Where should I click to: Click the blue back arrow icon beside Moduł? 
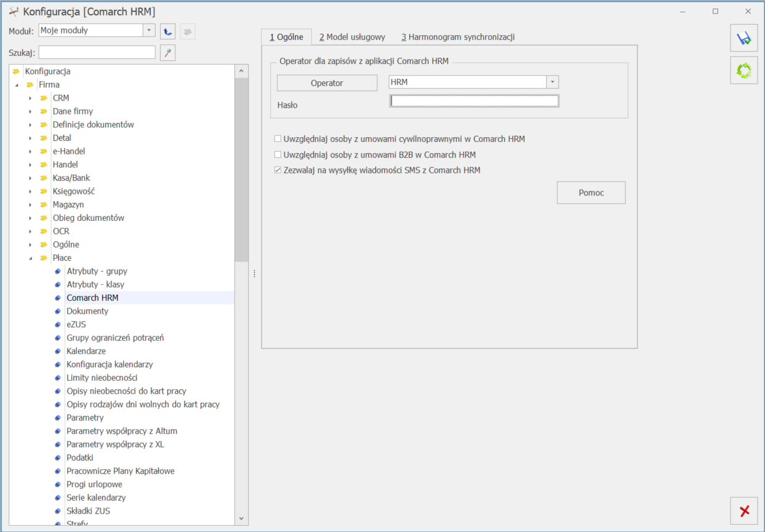[167, 31]
